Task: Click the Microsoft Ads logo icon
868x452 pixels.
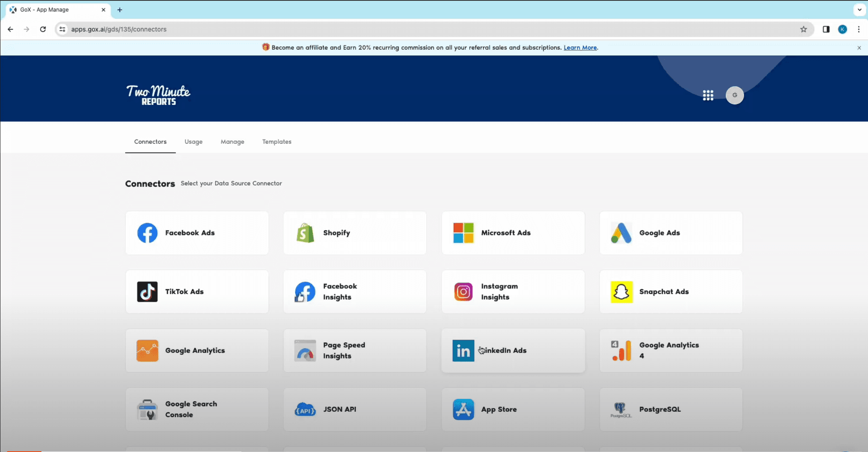Action: pyautogui.click(x=463, y=233)
